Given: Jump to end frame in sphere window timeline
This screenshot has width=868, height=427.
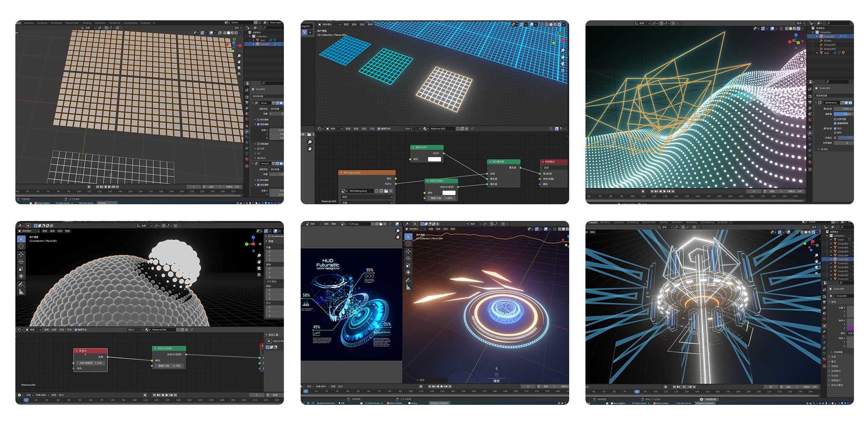Looking at the screenshot, I should tap(175, 395).
